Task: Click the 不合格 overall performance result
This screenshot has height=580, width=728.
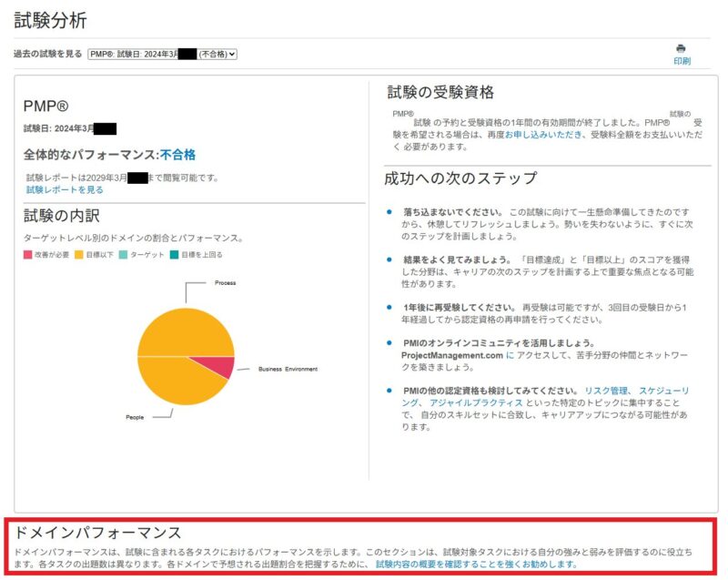Action: (177, 155)
